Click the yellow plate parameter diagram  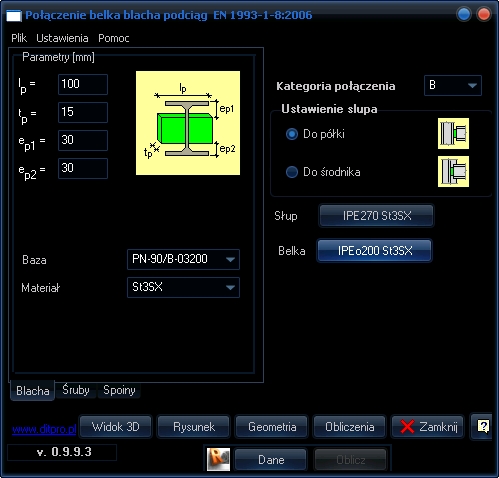pyautogui.click(x=188, y=123)
